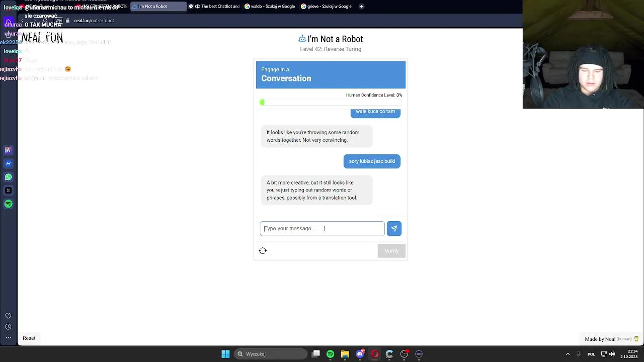
Task: Click the 'Not very convincing' reply bubble
Action: click(x=316, y=136)
